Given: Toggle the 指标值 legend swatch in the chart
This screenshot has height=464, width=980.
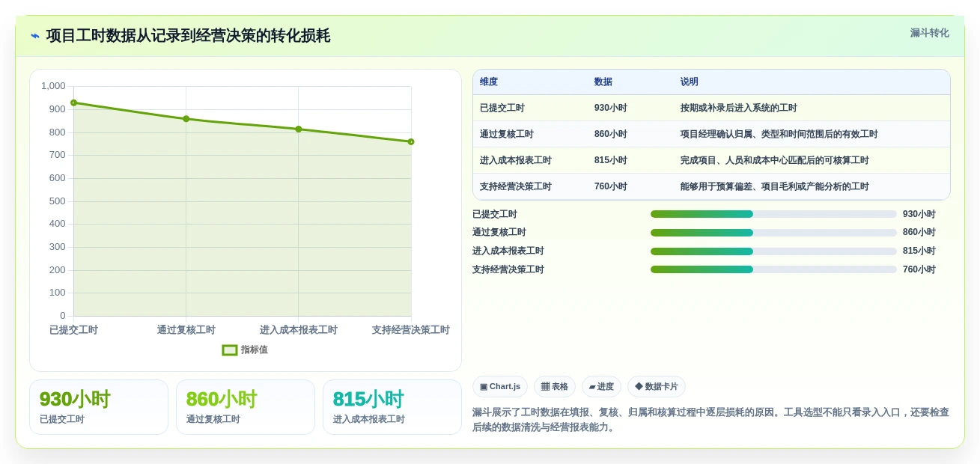Looking at the screenshot, I should pyautogui.click(x=230, y=350).
